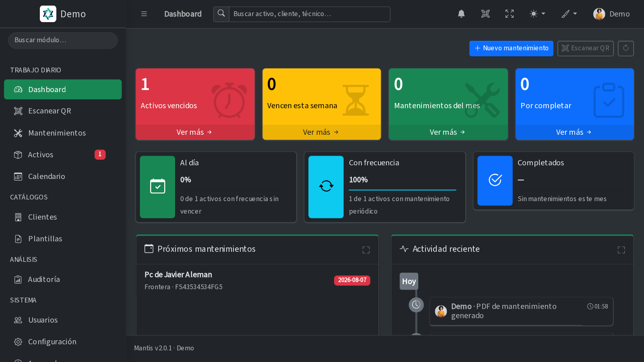The image size is (644, 362).
Task: Open Escanear QR sidebar item
Action: pos(63,111)
